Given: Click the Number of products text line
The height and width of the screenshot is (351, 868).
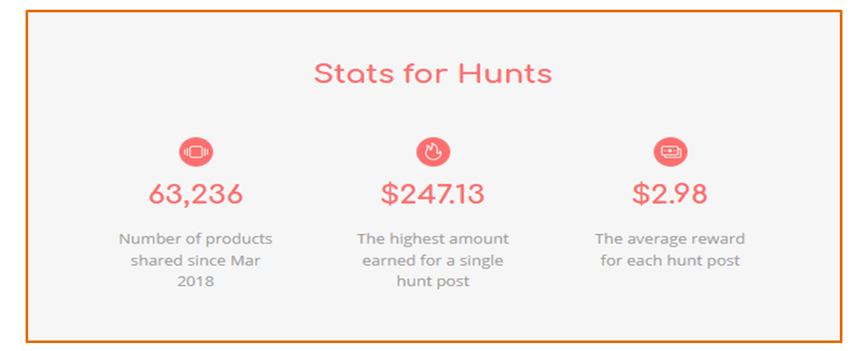Looking at the screenshot, I should coord(196,239).
